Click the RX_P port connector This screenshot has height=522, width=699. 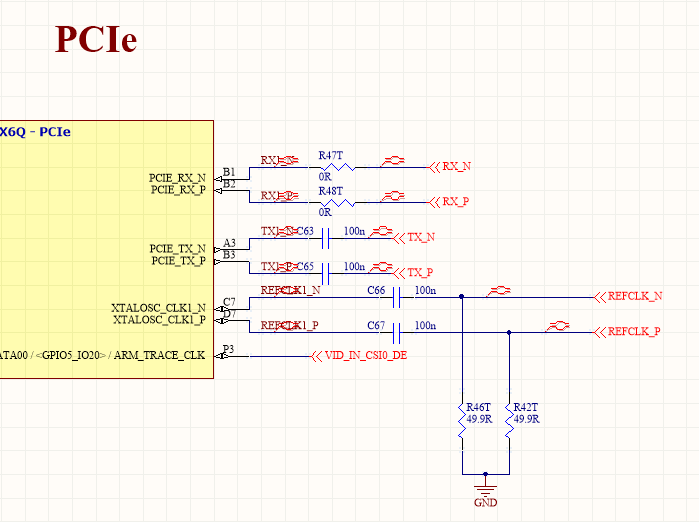point(449,202)
